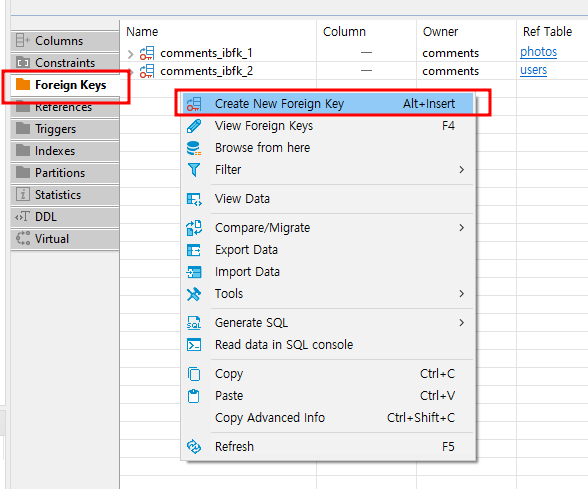Choose Export Data
The image size is (588, 489).
pos(328,250)
